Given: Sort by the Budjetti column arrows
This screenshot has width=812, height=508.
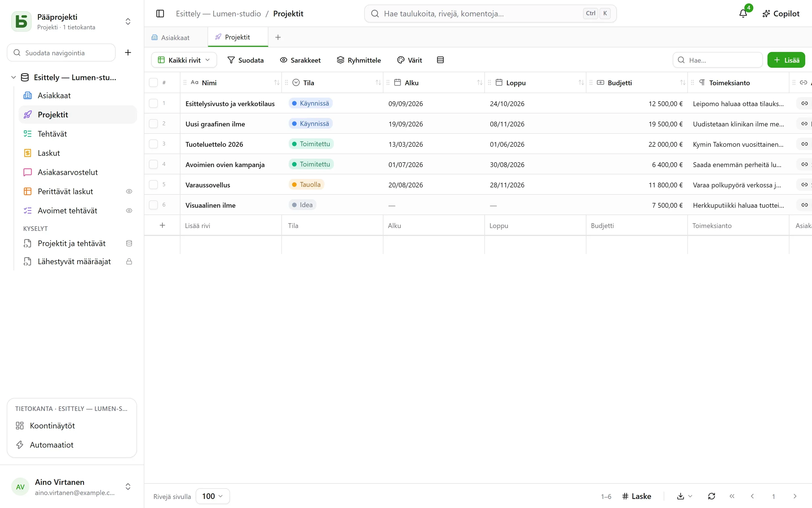Looking at the screenshot, I should point(683,83).
